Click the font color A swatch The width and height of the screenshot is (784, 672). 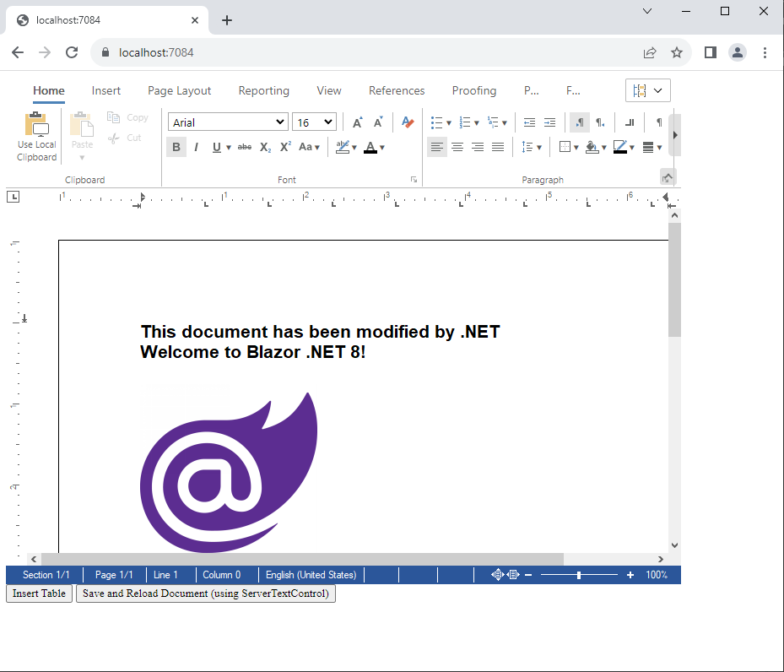[x=370, y=147]
